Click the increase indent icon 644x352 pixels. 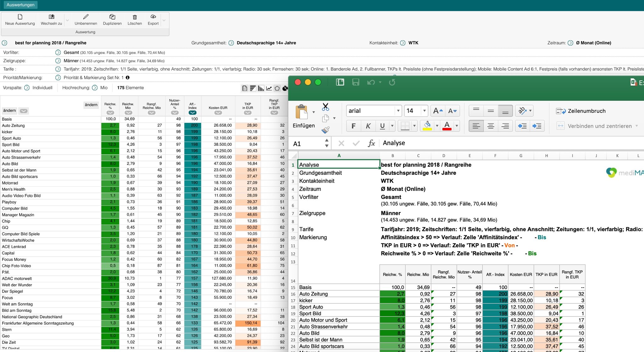(x=537, y=126)
